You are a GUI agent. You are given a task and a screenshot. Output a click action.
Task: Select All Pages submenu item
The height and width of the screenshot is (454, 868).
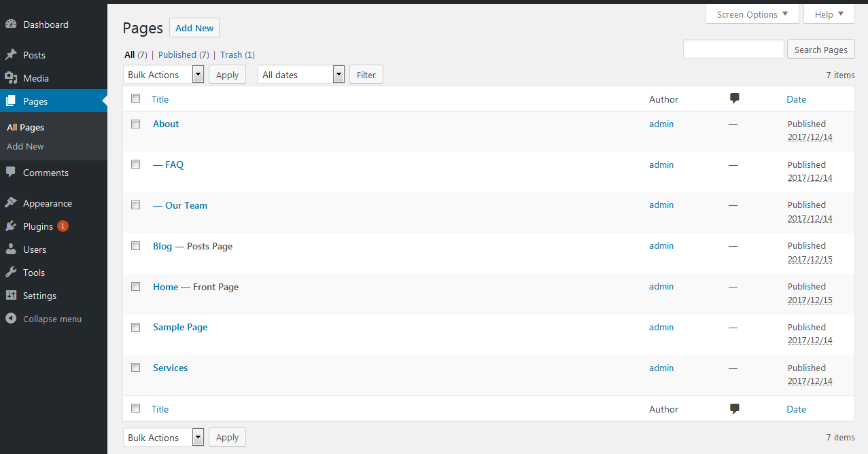point(26,127)
